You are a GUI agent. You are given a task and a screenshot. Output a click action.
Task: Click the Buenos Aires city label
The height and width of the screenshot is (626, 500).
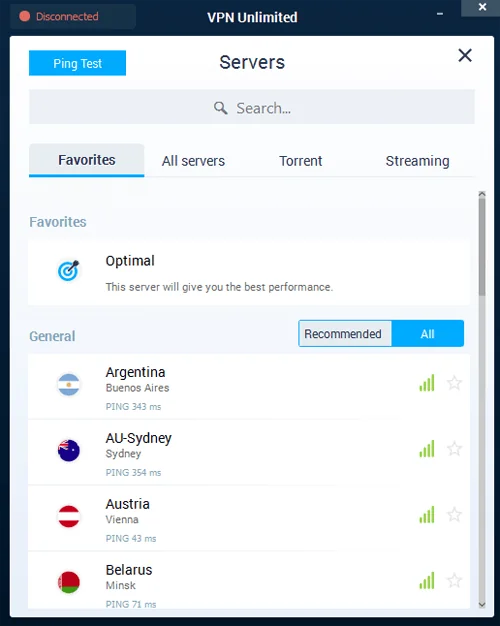(137, 388)
